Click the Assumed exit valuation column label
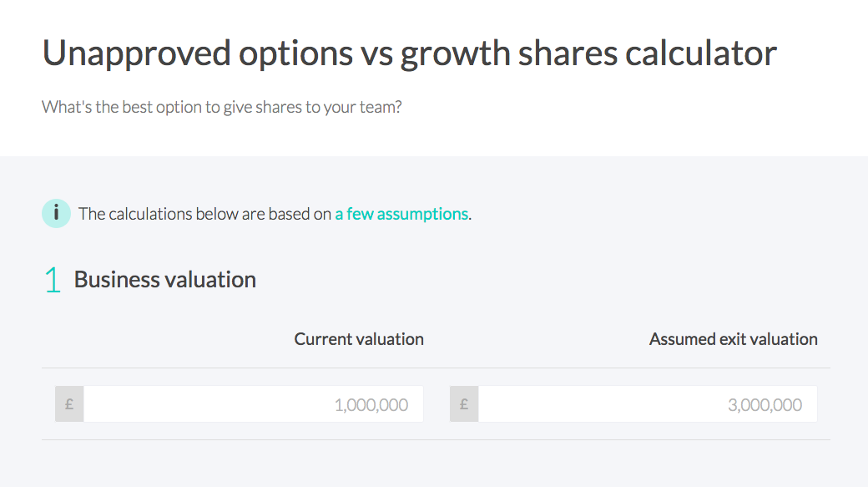 tap(733, 339)
